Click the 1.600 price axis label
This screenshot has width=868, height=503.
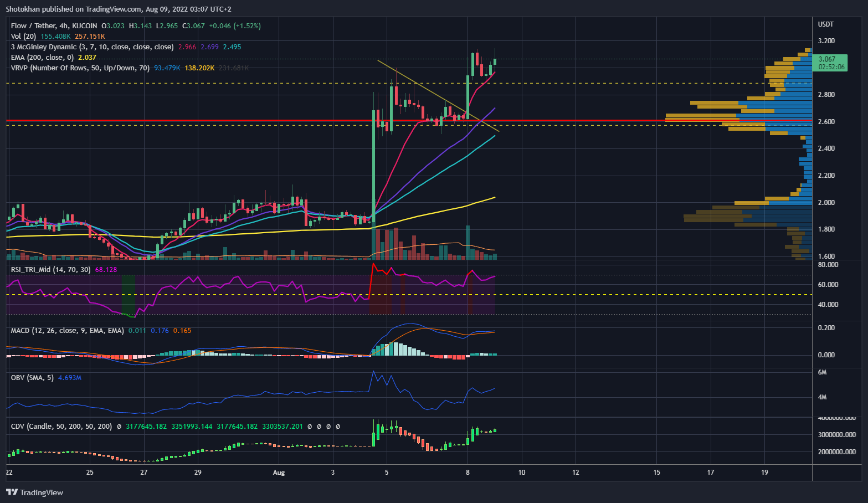point(826,256)
